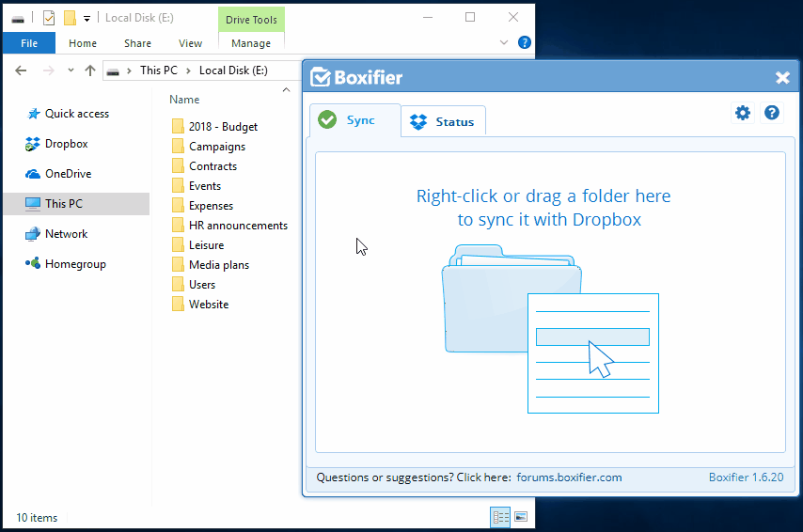This screenshot has height=532, width=803.
Task: Select the 2018 - Budget folder
Action: point(223,127)
